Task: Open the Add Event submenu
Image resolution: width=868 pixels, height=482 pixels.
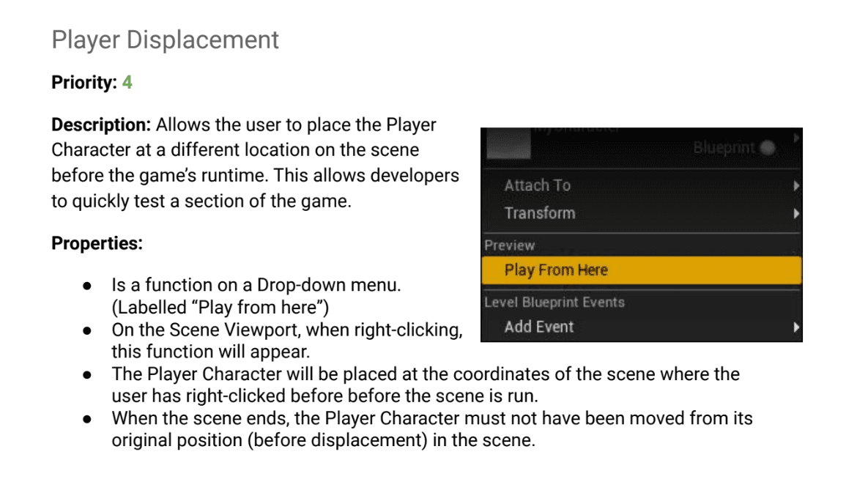Action: pyautogui.click(x=642, y=327)
